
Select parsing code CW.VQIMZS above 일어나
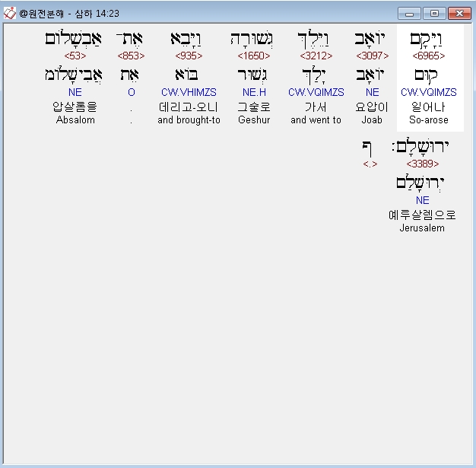pos(429,92)
